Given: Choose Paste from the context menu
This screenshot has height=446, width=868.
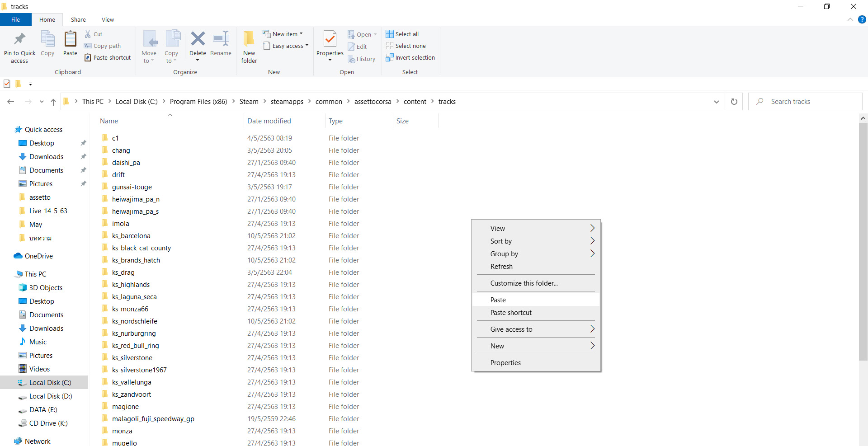Looking at the screenshot, I should (x=536, y=300).
